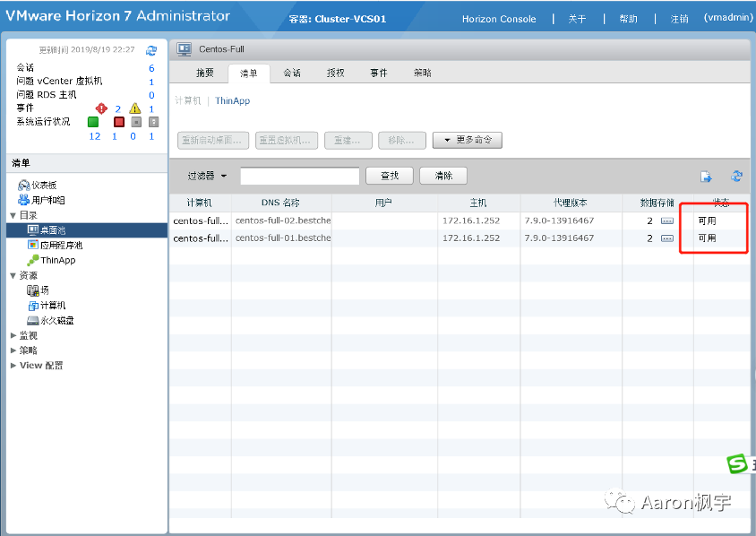Viewport: 756px width, 536px height.
Task: Switch to the 会话 tab
Action: (x=292, y=73)
